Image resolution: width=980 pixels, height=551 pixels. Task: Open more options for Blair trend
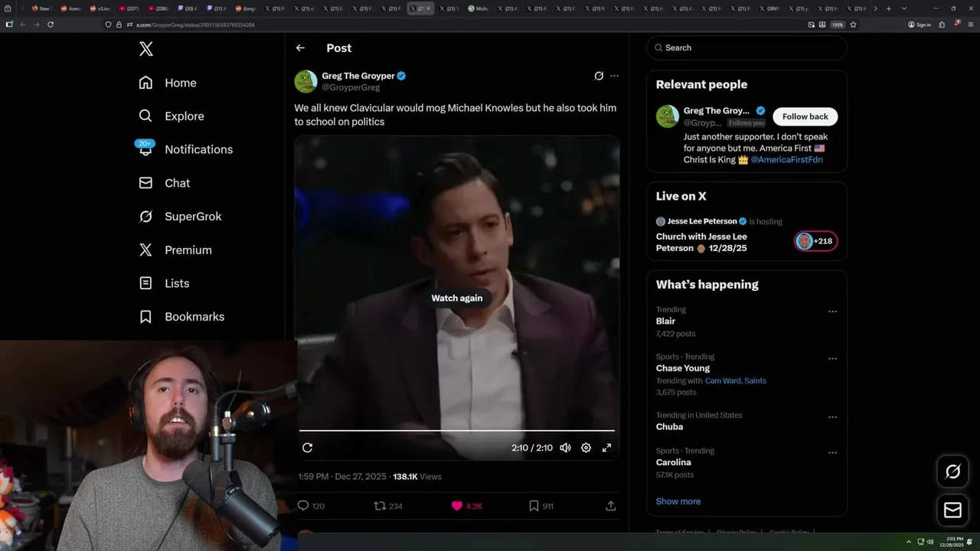tap(832, 311)
